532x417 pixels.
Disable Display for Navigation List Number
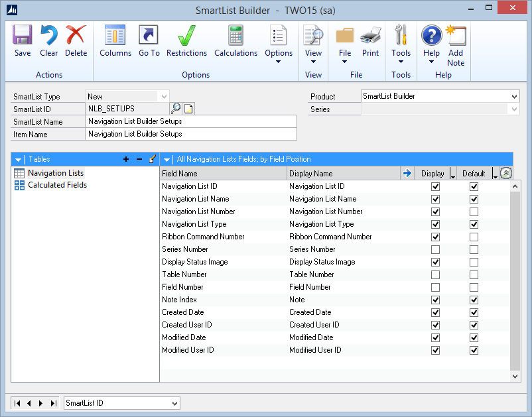click(x=435, y=211)
